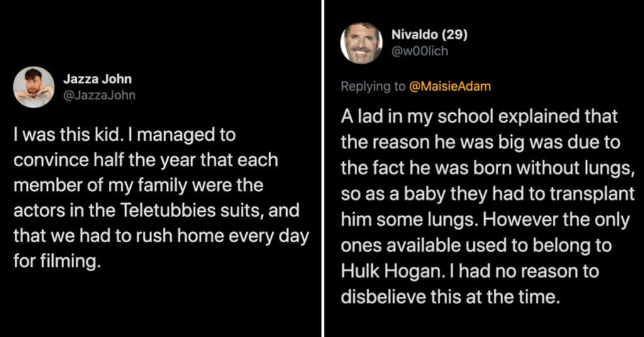Screen dimensions: 644x337
Task: Click Jazza John's profile avatar
Action: (34, 87)
